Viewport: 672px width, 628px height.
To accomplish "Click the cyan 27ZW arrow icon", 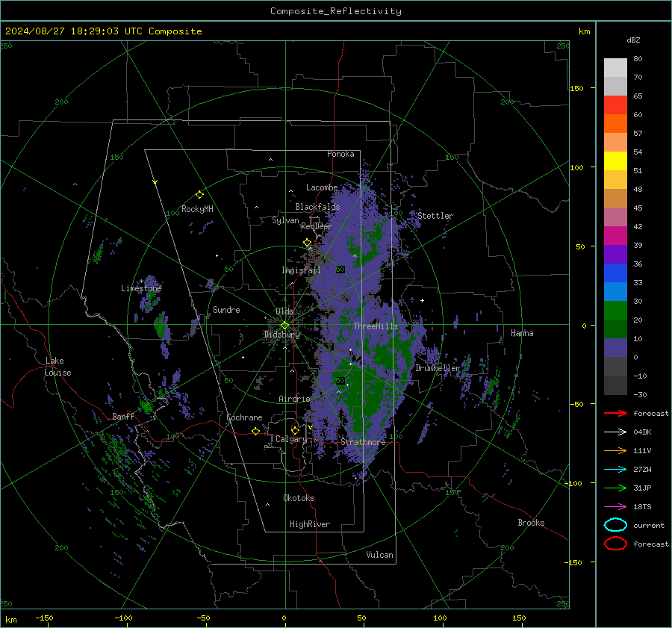I will [615, 470].
